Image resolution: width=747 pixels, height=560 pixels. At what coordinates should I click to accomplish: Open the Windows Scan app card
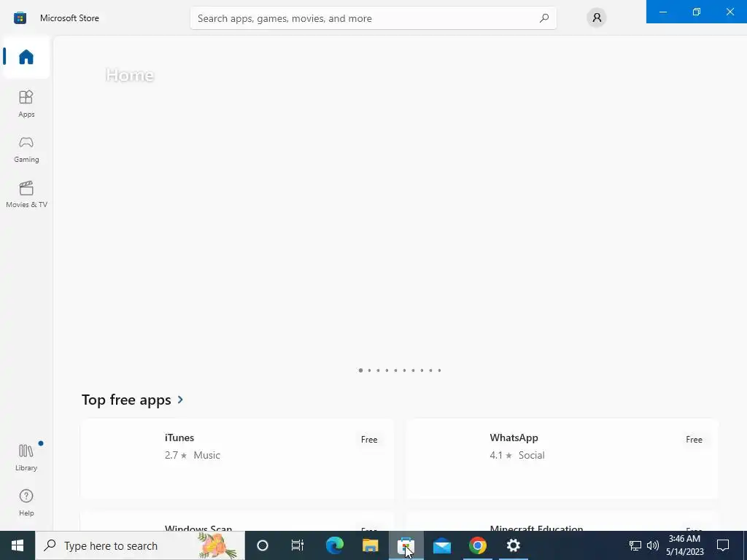(237, 522)
